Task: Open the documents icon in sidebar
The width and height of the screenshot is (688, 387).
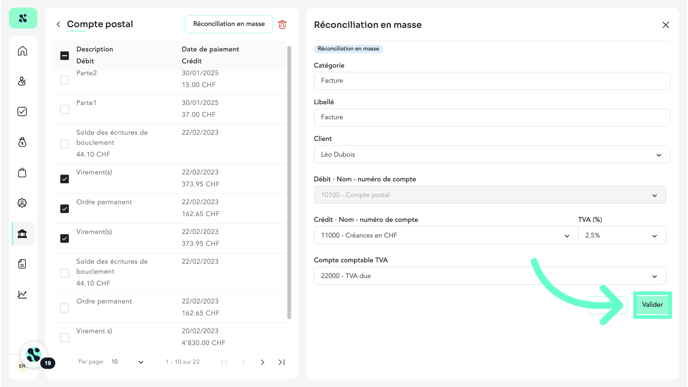Action: (22, 264)
